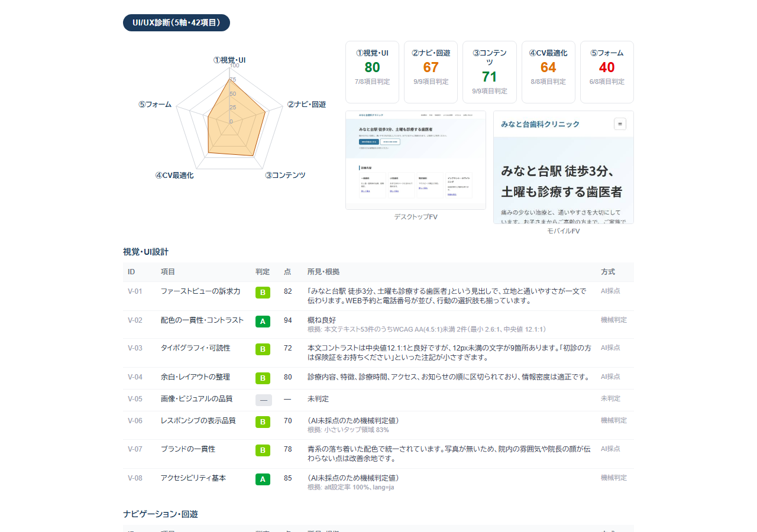757x532 pixels.
Task: Click the 未判定 method cell in V-05 row
Action: click(610, 398)
